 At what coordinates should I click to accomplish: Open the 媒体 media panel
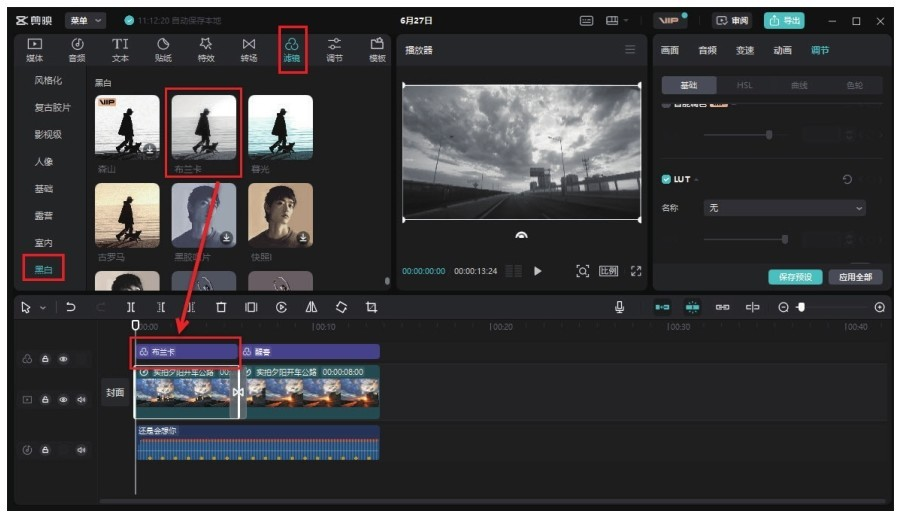pos(34,50)
